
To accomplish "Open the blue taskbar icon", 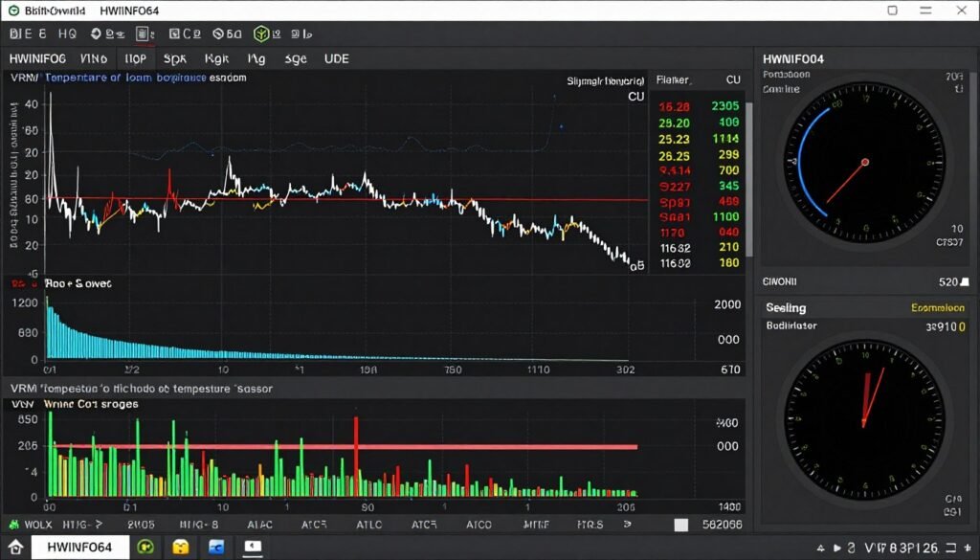I will pyautogui.click(x=216, y=548).
